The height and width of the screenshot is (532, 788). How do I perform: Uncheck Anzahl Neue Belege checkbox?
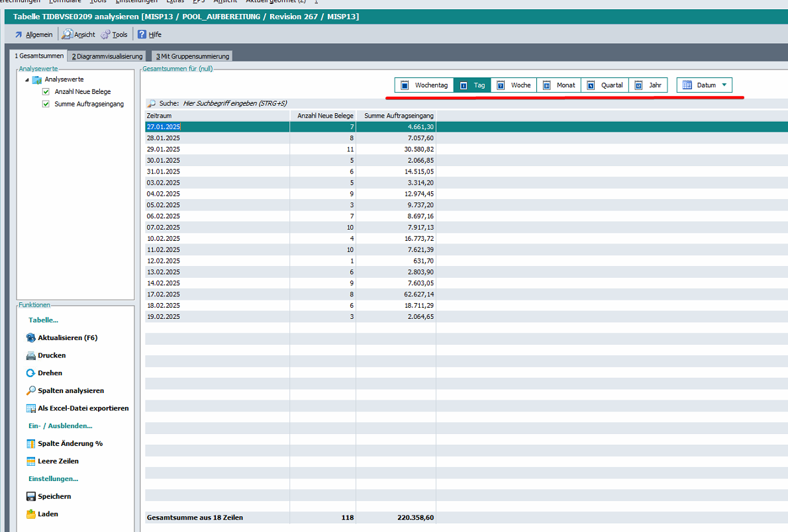pyautogui.click(x=46, y=92)
